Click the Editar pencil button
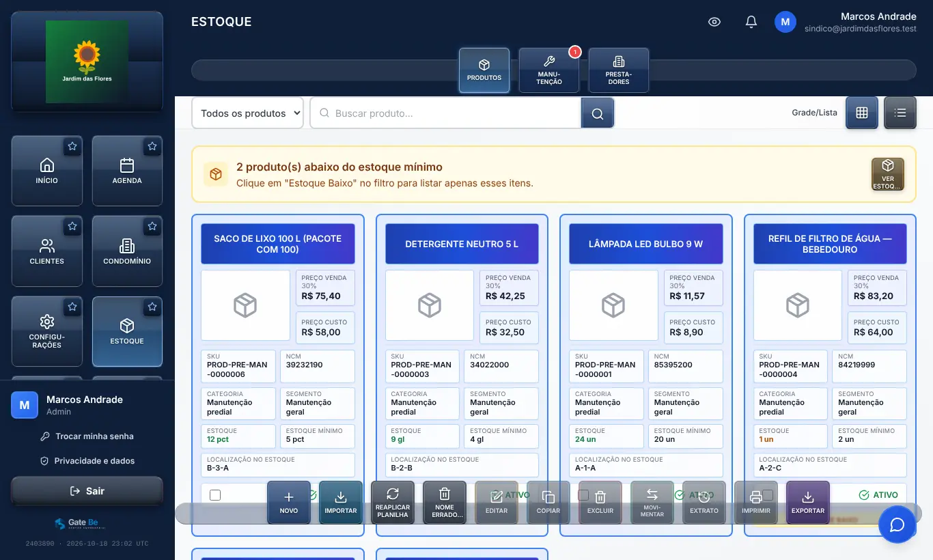This screenshot has height=560, width=933. tap(497, 503)
